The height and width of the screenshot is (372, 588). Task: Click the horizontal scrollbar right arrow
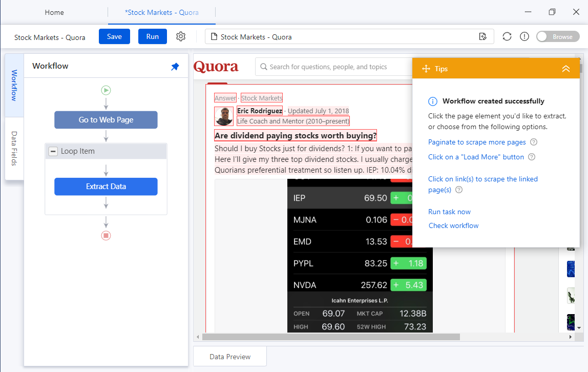coord(571,337)
